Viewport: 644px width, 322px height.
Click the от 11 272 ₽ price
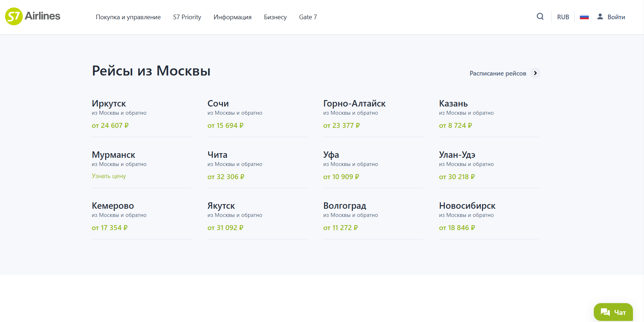(340, 228)
